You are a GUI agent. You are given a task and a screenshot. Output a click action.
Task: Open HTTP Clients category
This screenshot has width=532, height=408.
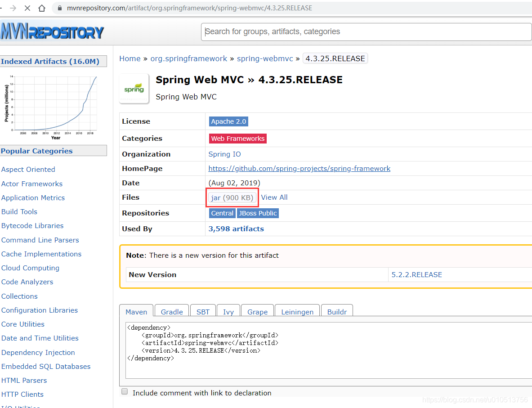22,394
